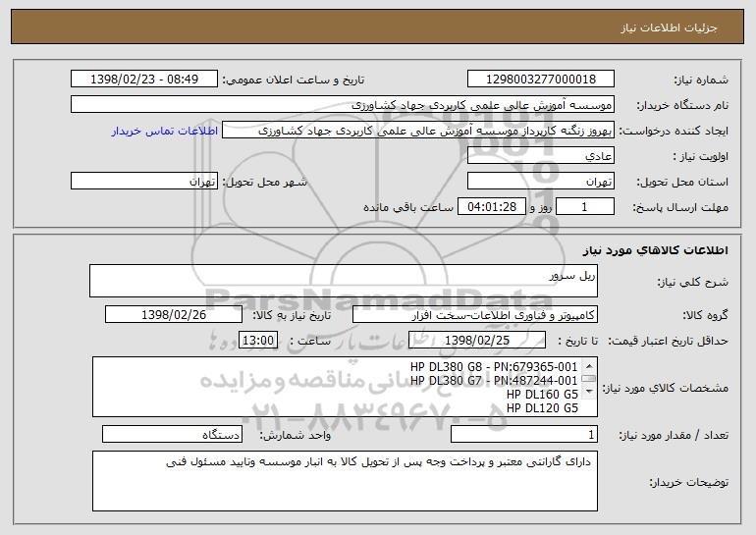The width and height of the screenshot is (756, 535).
Task: Click the time field 13:00
Action: (258, 341)
